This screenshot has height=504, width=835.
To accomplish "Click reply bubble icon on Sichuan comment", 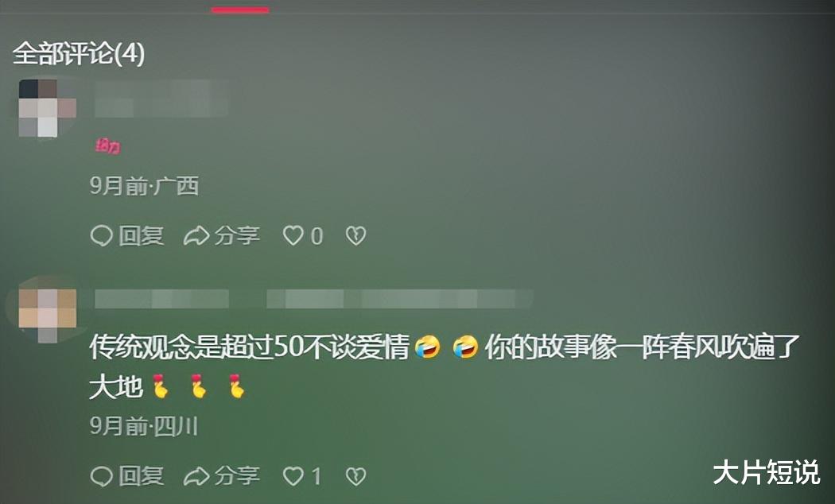I will point(101,476).
